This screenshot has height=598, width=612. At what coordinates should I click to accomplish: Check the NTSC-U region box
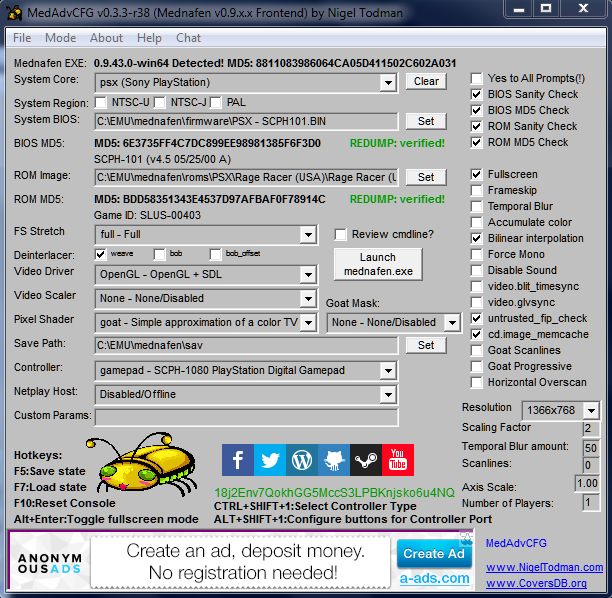(x=101, y=103)
